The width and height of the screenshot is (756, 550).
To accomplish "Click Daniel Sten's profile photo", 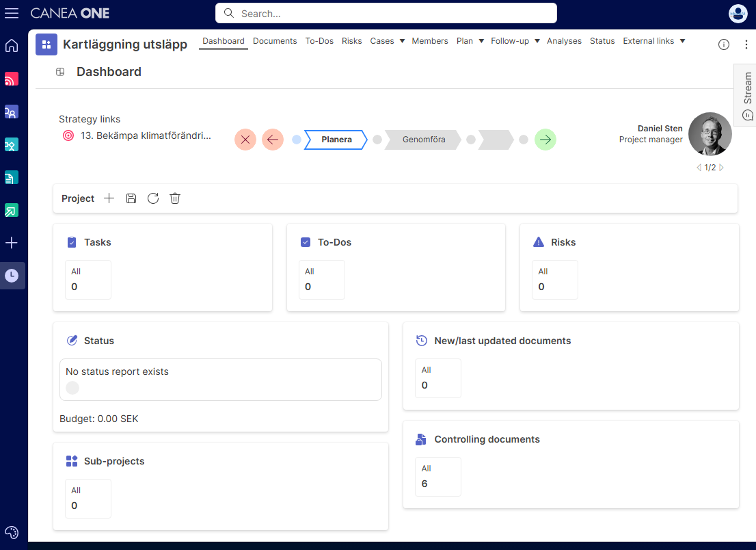I will [710, 134].
